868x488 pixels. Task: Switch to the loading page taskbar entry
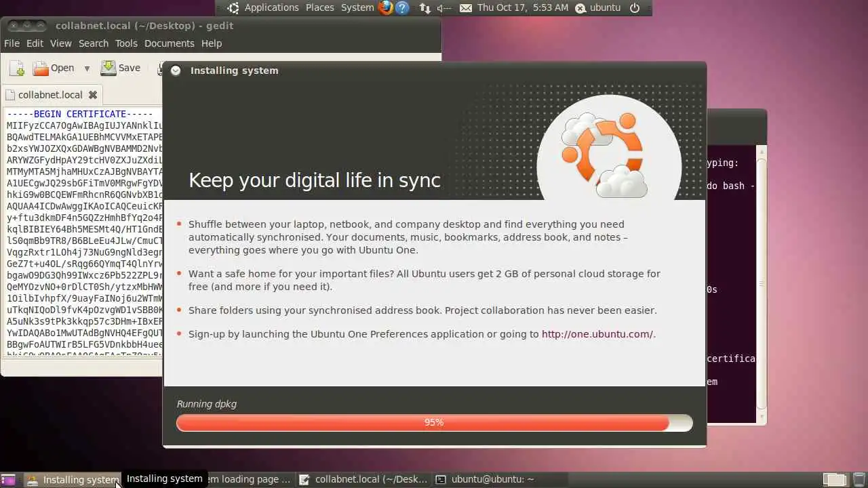point(248,479)
